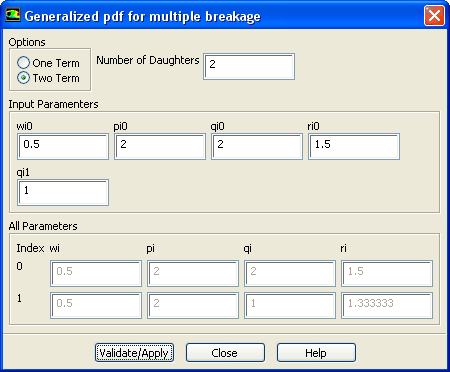Click the index 1 qi field showing 1
The width and height of the screenshot is (450, 372).
point(290,306)
